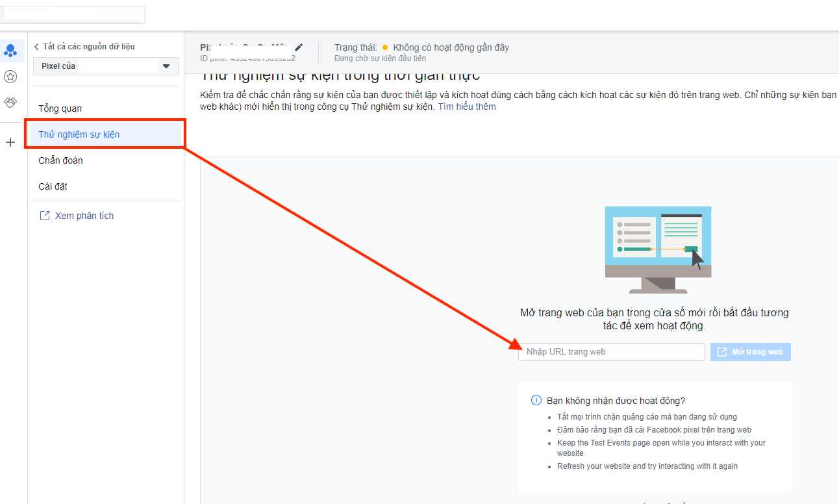This screenshot has width=839, height=504.
Task: Expand the 'Pixel của' selector dropdown
Action: coord(166,66)
